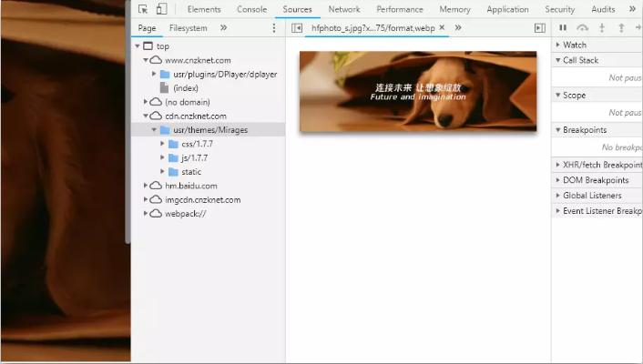The width and height of the screenshot is (643, 364).
Task: Expand the js/1.7.7 folder
Action: pos(162,157)
